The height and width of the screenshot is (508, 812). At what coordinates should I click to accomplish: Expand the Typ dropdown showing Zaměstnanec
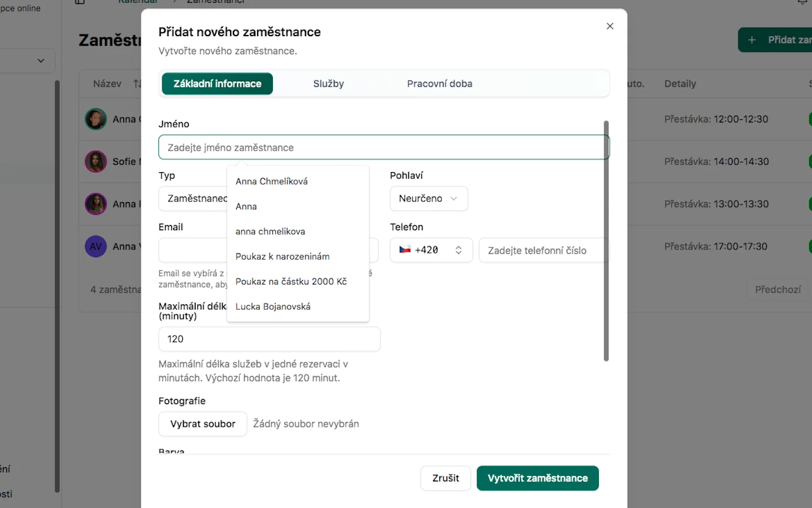click(193, 199)
